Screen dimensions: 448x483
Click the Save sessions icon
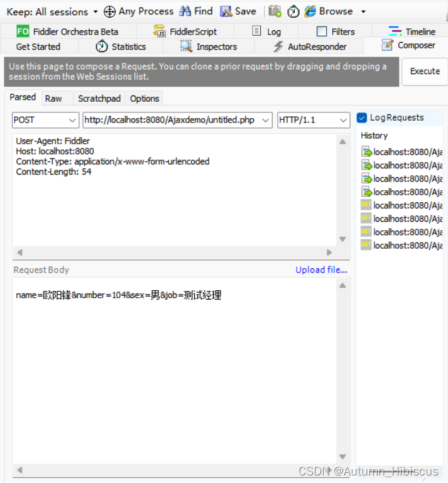coord(226,11)
